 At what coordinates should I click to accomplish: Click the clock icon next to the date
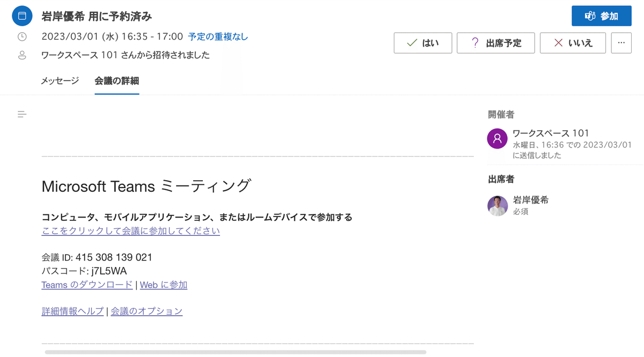point(22,37)
